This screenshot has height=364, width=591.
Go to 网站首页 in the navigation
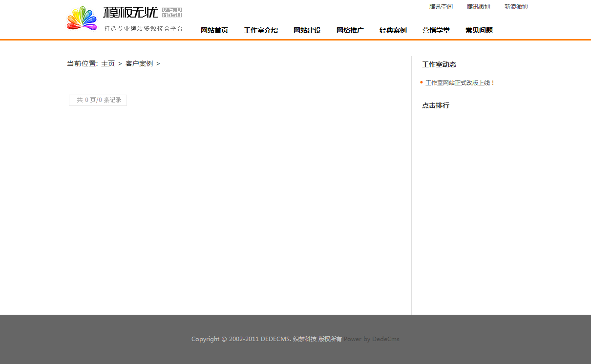click(214, 30)
